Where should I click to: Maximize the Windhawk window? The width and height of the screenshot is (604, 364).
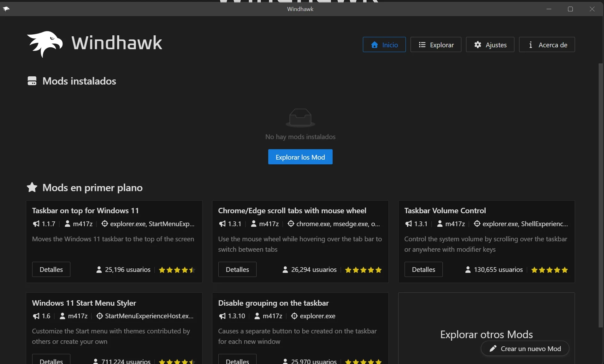click(571, 9)
